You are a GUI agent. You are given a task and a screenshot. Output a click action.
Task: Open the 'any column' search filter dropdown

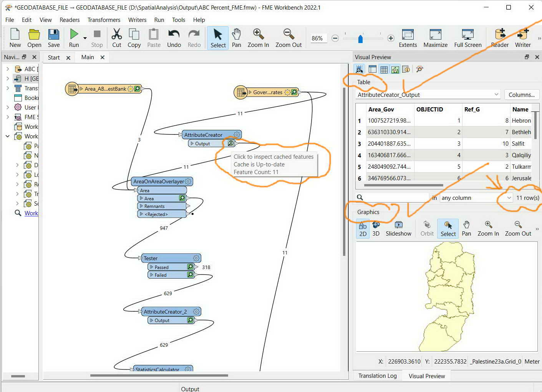509,198
